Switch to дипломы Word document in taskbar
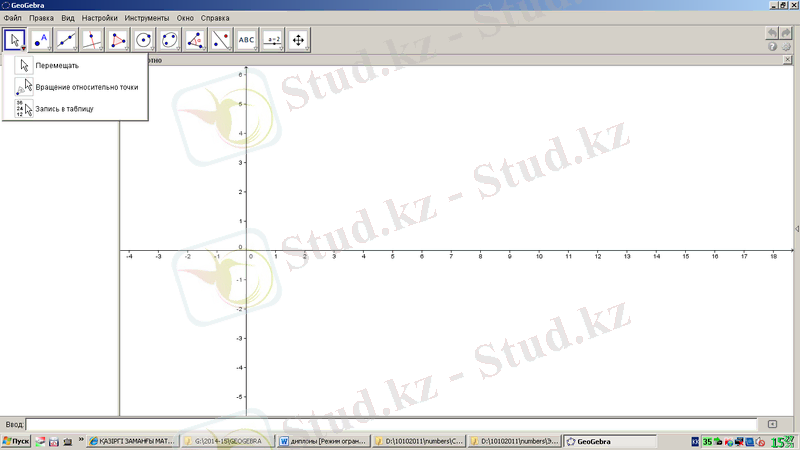800x450 pixels. 323,441
